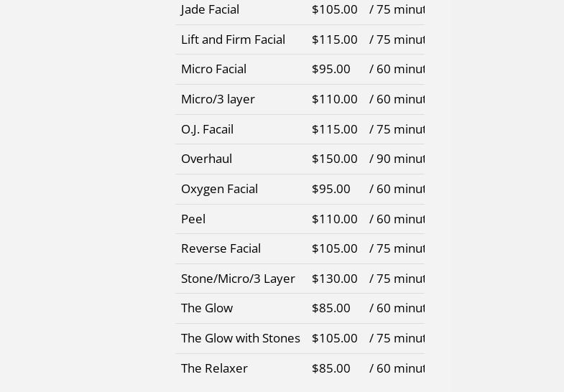Screen dimensions: 564x392
Task: Click the Lift and Firm $115.00 price
Action: click(334, 39)
